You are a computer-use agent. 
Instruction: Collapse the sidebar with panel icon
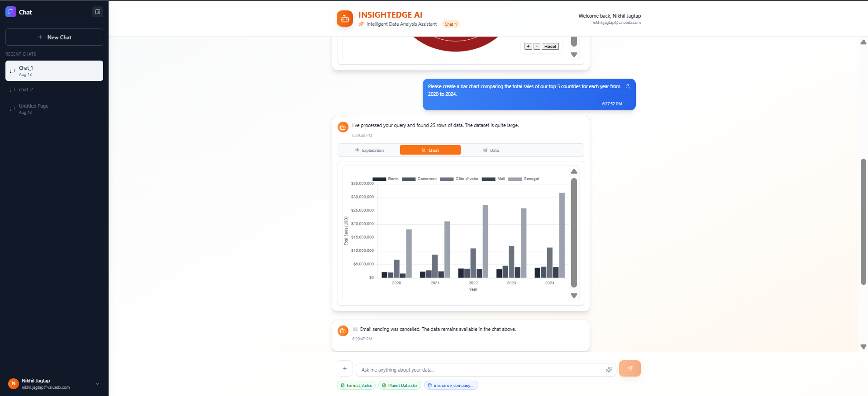click(98, 12)
